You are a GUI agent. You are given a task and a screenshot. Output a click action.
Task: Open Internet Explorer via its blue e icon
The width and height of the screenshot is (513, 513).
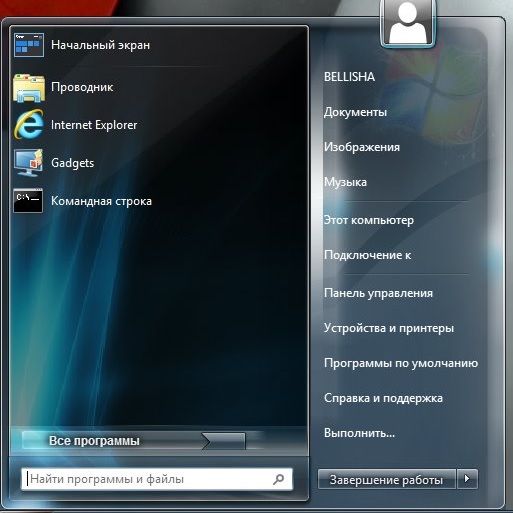coord(29,125)
